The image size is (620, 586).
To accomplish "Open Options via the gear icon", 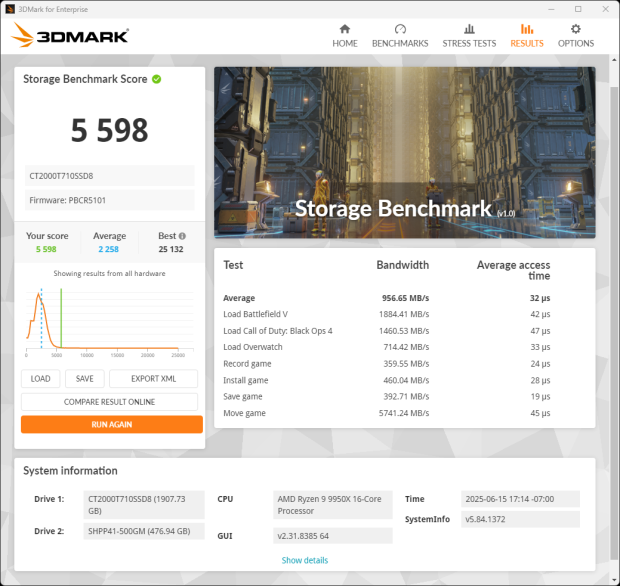I will tap(576, 30).
